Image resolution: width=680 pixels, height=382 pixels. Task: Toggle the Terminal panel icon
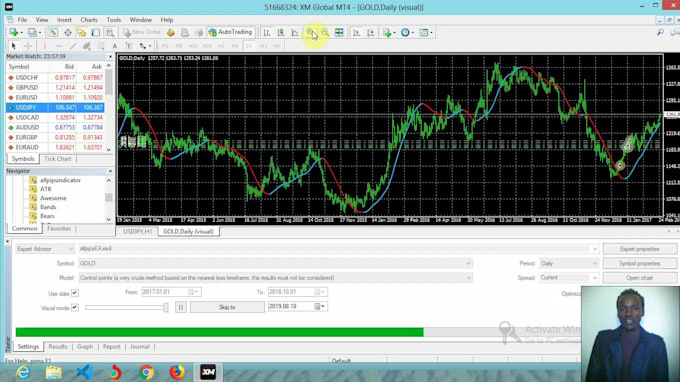point(95,33)
